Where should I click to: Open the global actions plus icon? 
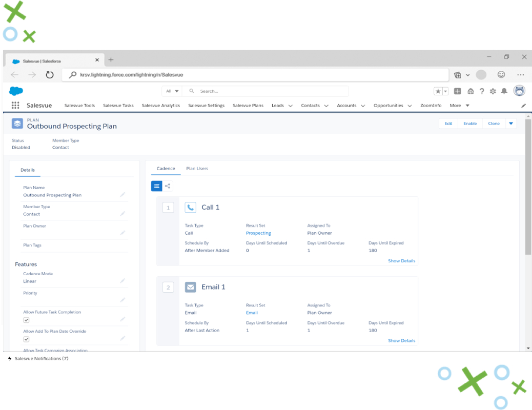point(457,91)
